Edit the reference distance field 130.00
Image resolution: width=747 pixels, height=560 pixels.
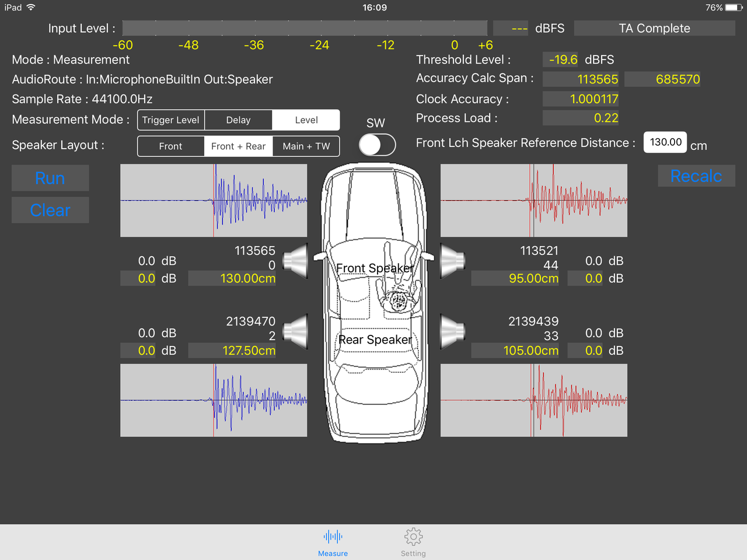[x=665, y=142]
